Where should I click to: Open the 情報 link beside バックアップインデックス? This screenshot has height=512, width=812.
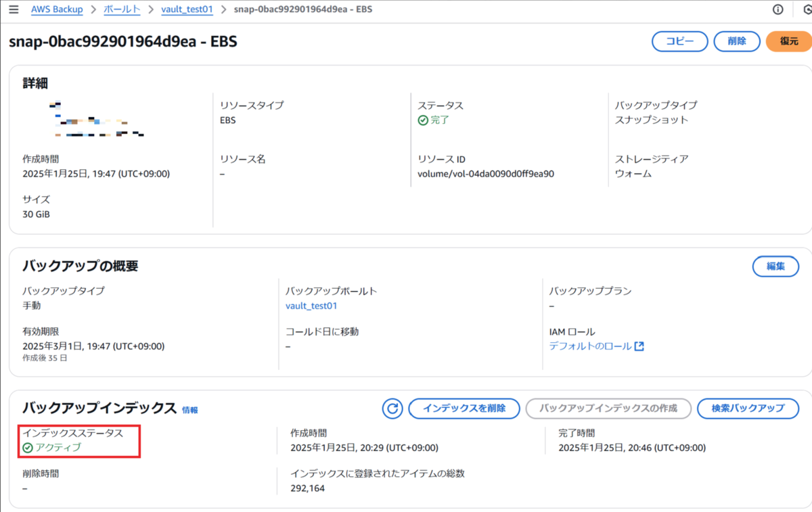(190, 410)
